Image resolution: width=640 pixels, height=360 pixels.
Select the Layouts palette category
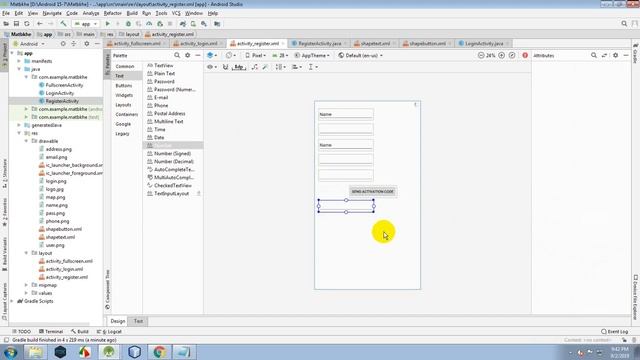click(123, 105)
